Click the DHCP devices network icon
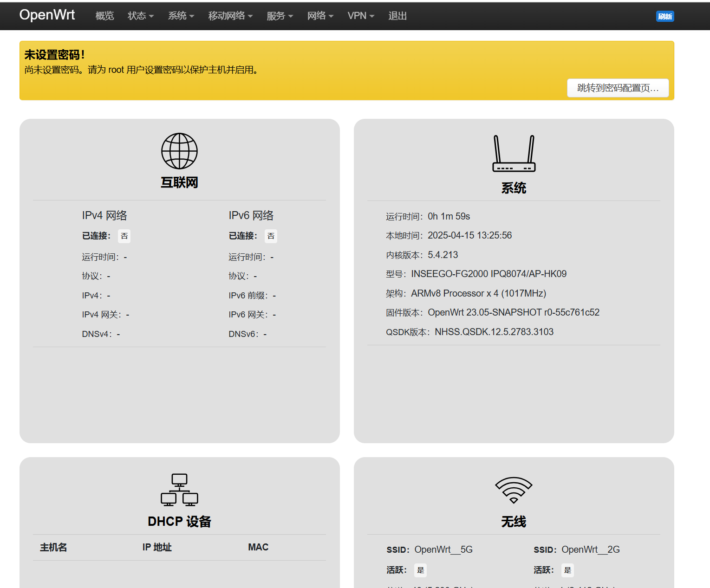The image size is (710, 588). tap(179, 490)
